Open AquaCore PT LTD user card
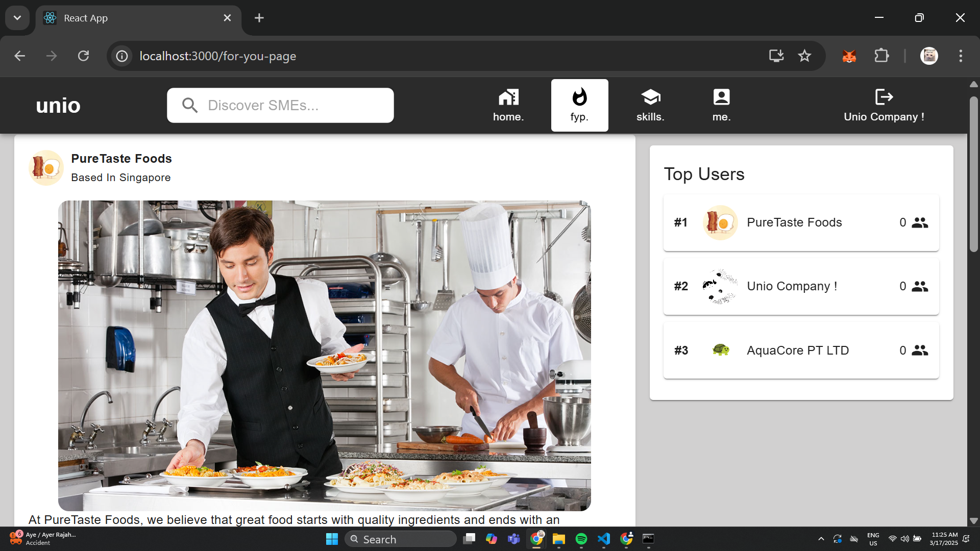Screen dimensions: 980x551 pyautogui.click(x=800, y=350)
